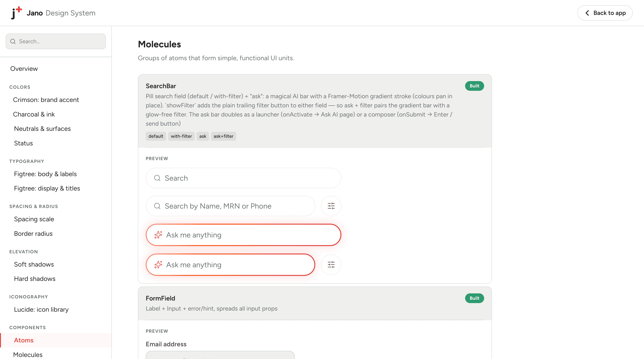This screenshot has width=644, height=359.
Task: Click magnifier icon in default Search bar
Action: tap(157, 178)
